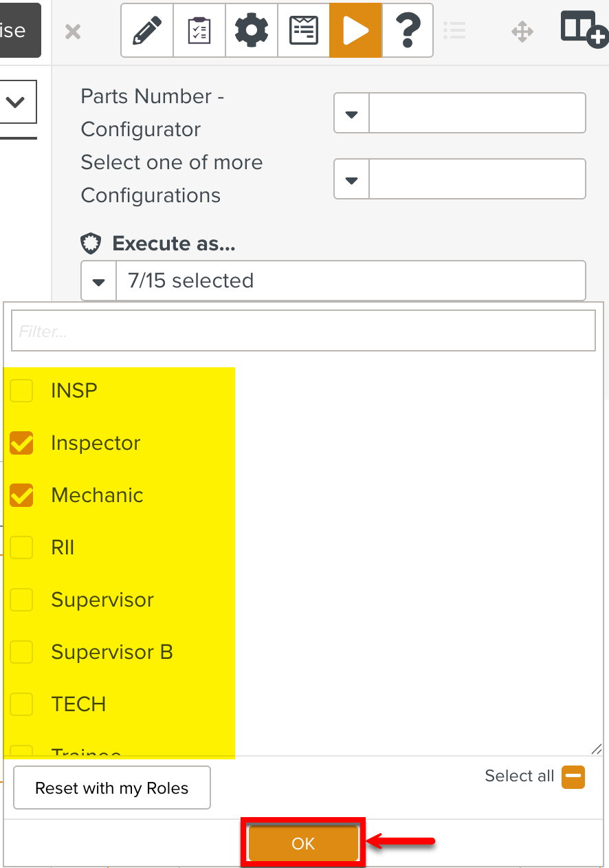Click the gray X close icon

click(73, 32)
